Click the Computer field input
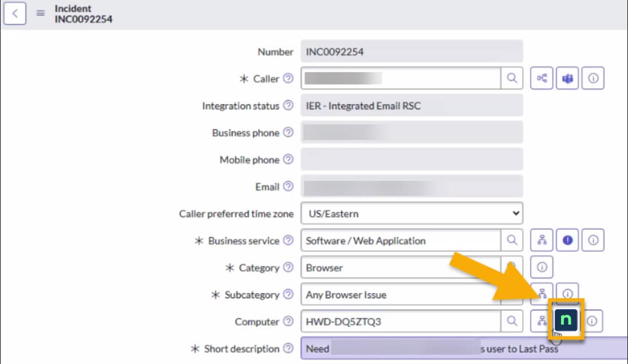628x364 pixels. [x=400, y=322]
